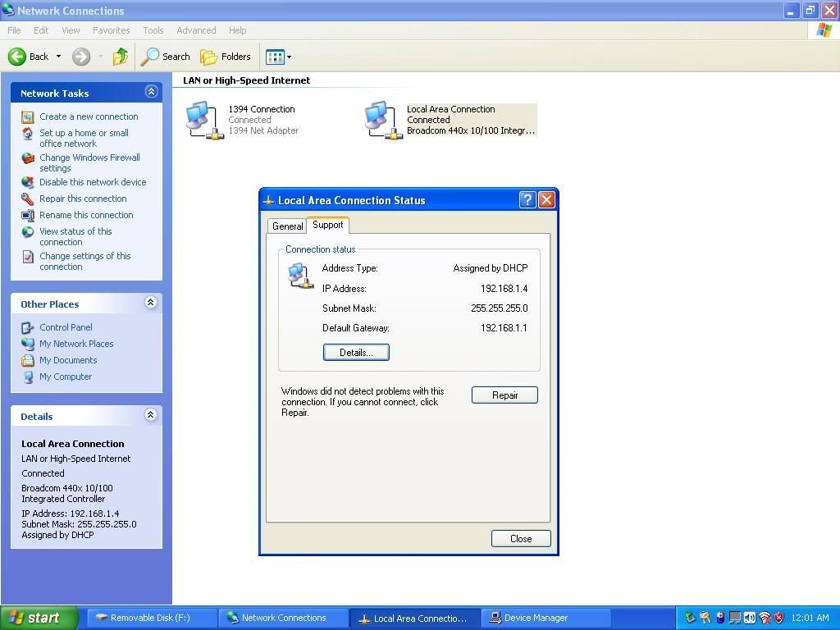Click the Local Area Connection taskbar button
The width and height of the screenshot is (840, 630).
coord(414,619)
